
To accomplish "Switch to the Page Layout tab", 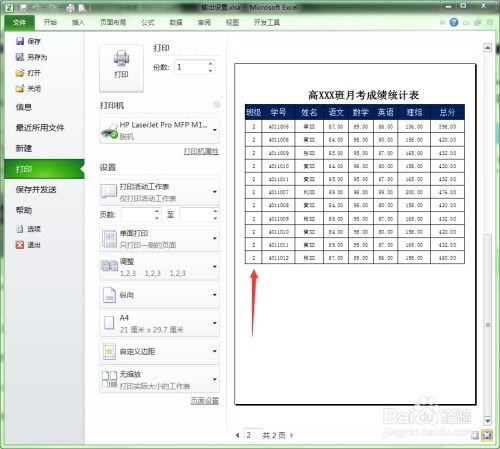I will (113, 22).
